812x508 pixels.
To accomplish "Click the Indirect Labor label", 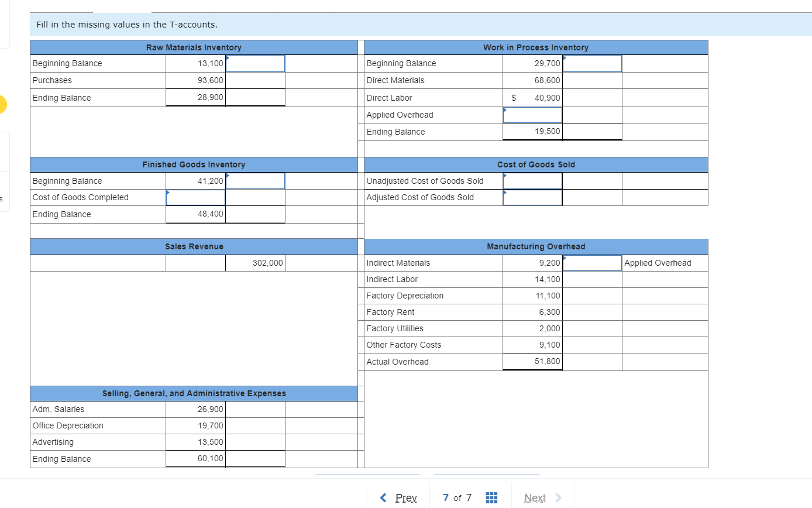I will 392,279.
